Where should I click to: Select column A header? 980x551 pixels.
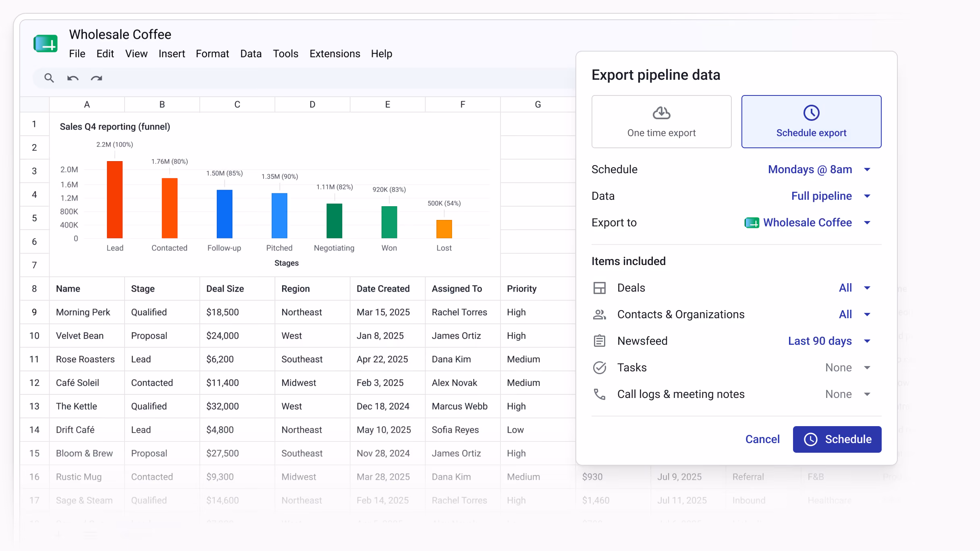point(87,104)
